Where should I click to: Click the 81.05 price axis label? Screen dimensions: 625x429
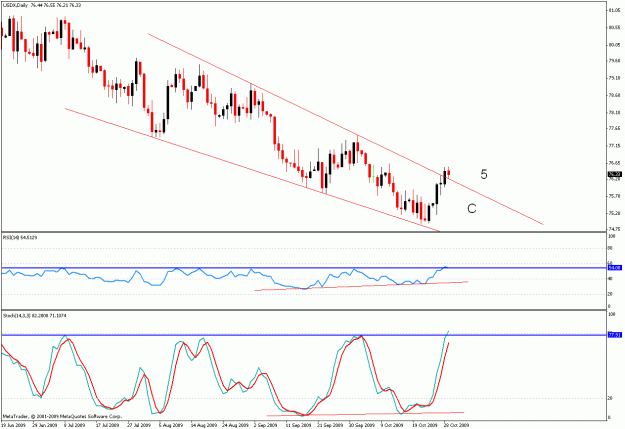614,11
